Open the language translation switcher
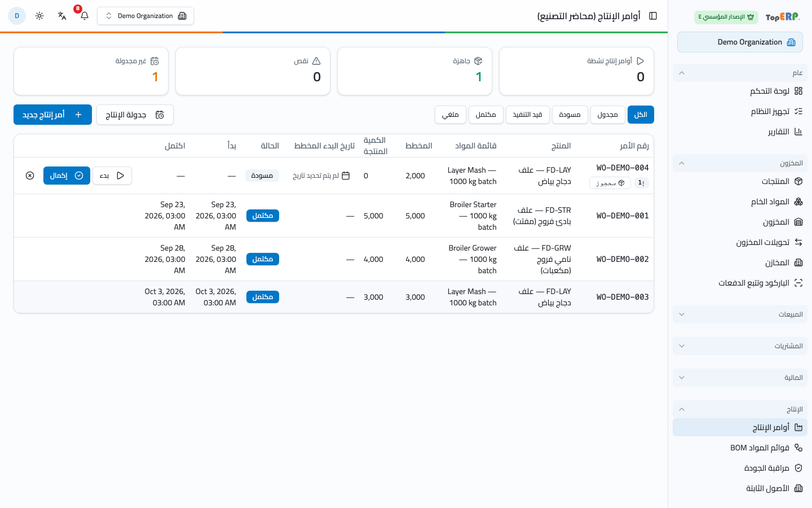This screenshot has width=812, height=508. (62, 16)
